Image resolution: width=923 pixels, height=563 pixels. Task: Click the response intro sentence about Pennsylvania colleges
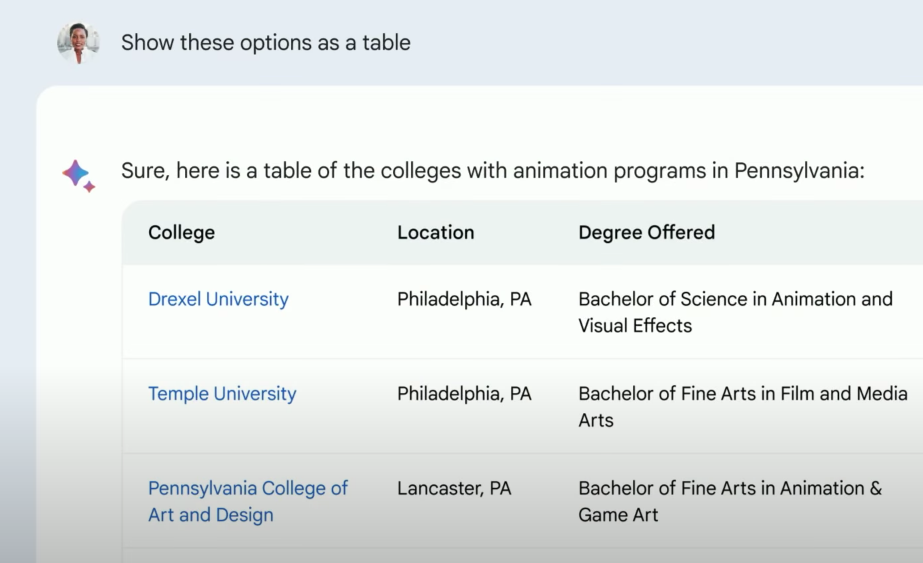coord(493,171)
